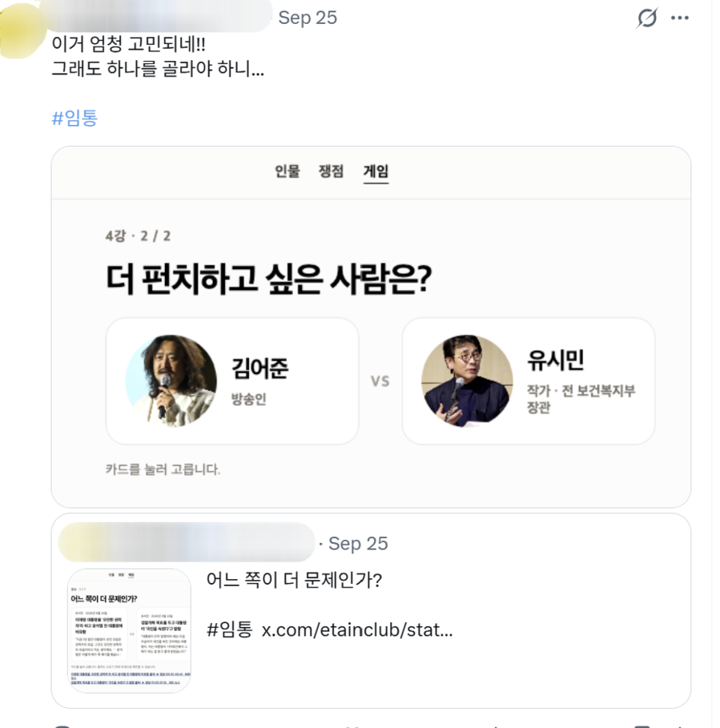Open the quoted post's image thumbnail
720x728 pixels.
(x=129, y=630)
